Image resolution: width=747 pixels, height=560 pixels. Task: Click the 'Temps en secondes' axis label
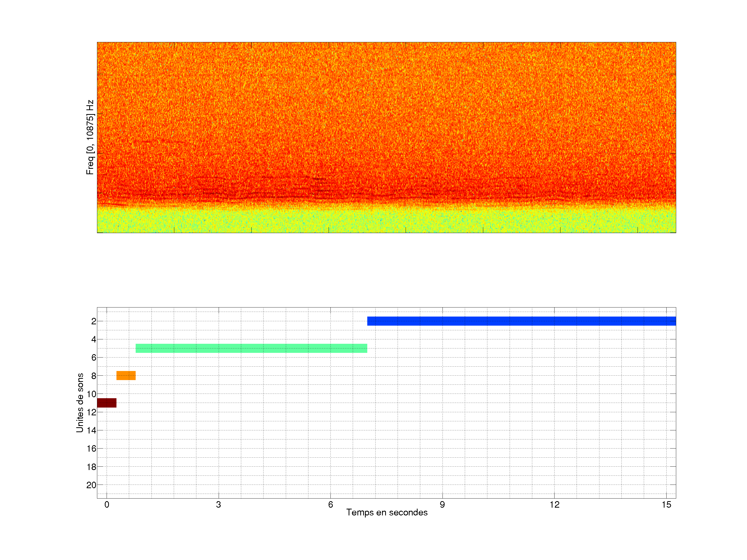(x=387, y=512)
